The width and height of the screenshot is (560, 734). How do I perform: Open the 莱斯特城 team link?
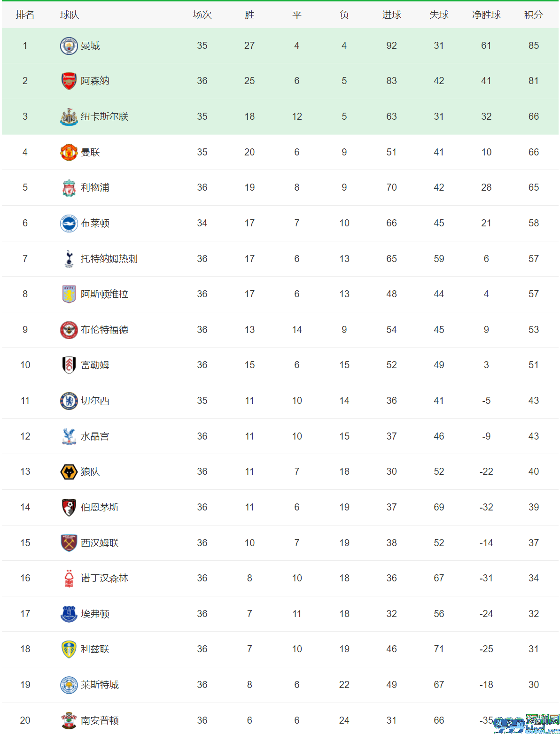(x=100, y=685)
